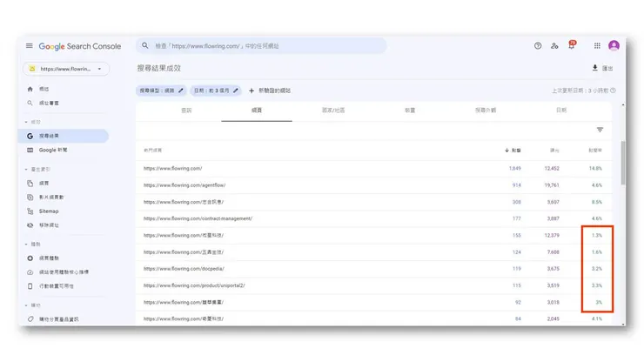644x362 pixels.
Task: Click the Export button label
Action: (607, 68)
